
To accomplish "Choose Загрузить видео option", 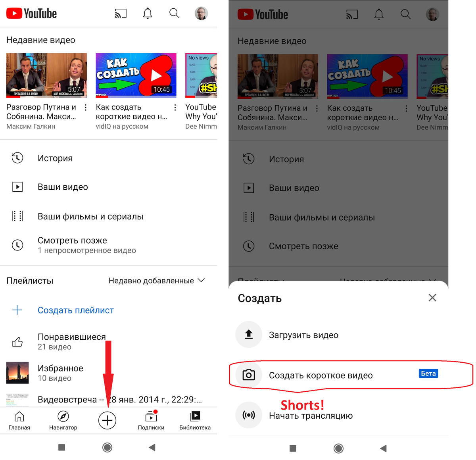I will pyautogui.click(x=338, y=335).
